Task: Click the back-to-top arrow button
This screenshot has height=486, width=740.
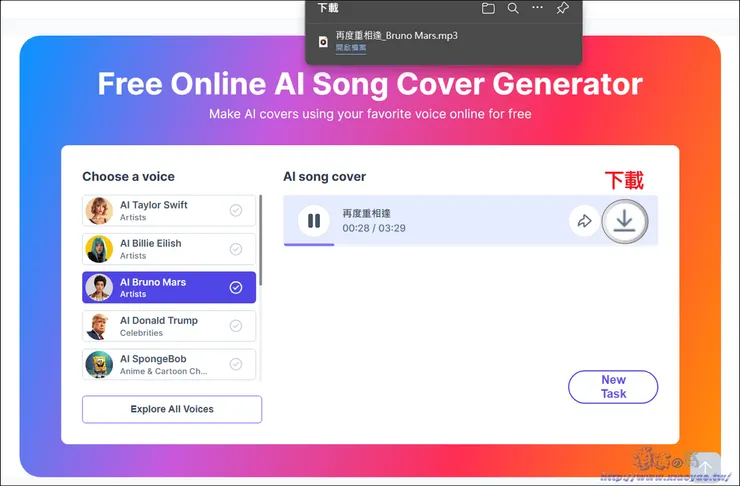Action: tap(706, 466)
